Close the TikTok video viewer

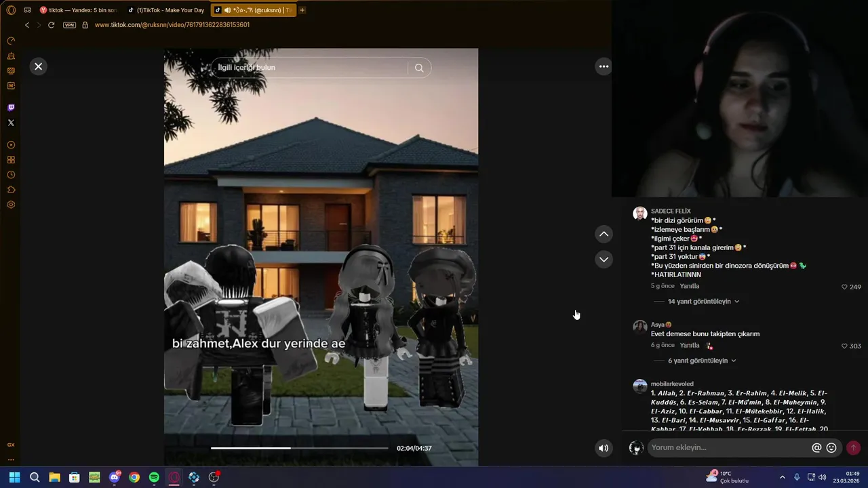[x=39, y=66]
